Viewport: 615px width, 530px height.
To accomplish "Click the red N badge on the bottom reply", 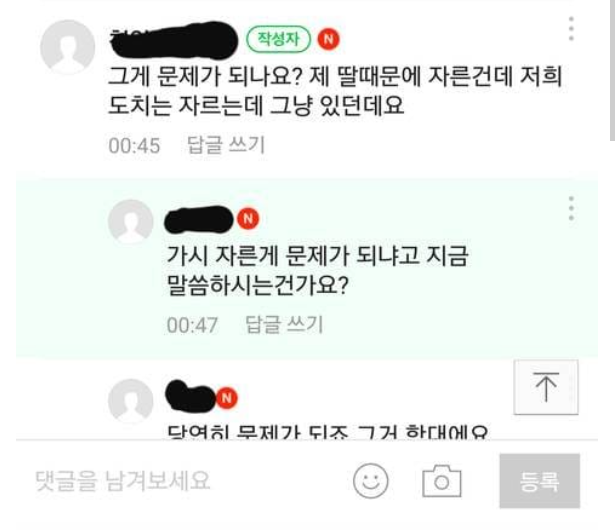I will [227, 398].
